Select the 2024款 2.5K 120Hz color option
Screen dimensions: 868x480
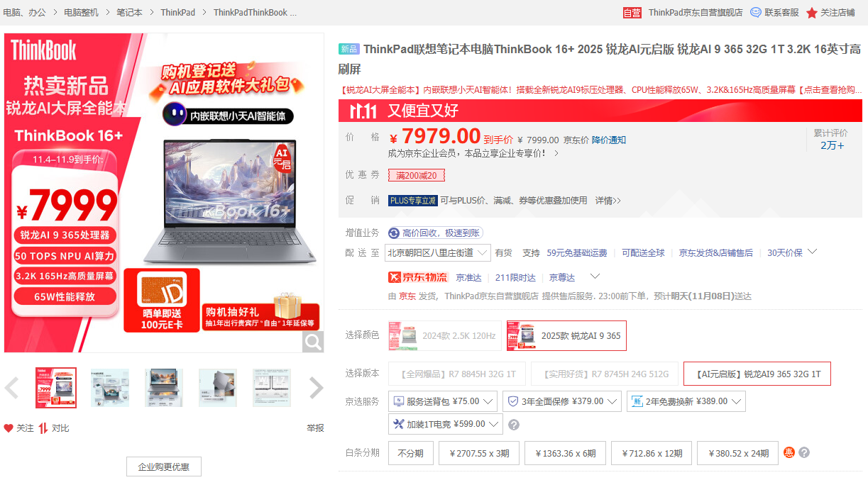(x=445, y=336)
